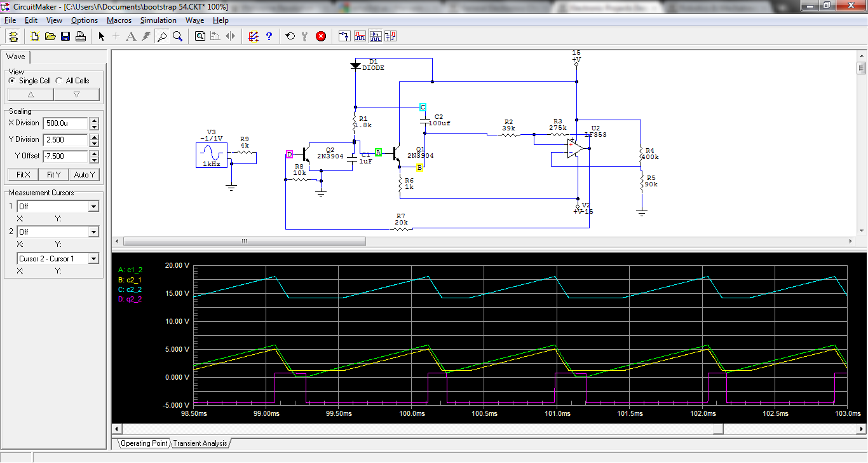Click the Reset simulation icon
The height and width of the screenshot is (463, 868).
point(290,36)
